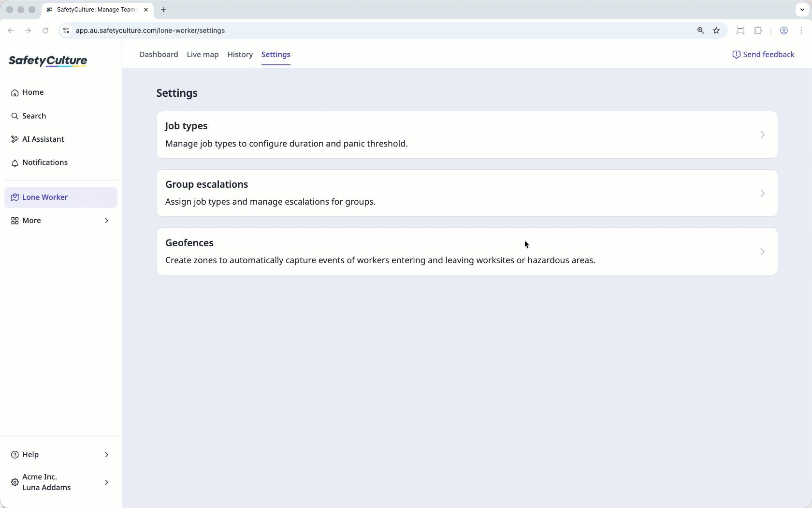
Task: Open the Geofences settings heading
Action: pos(189,243)
